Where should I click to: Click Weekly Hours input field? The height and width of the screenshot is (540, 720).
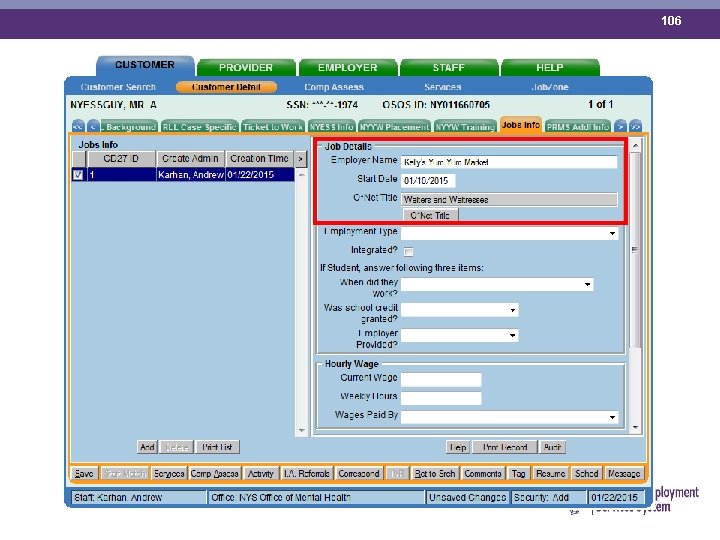click(441, 398)
